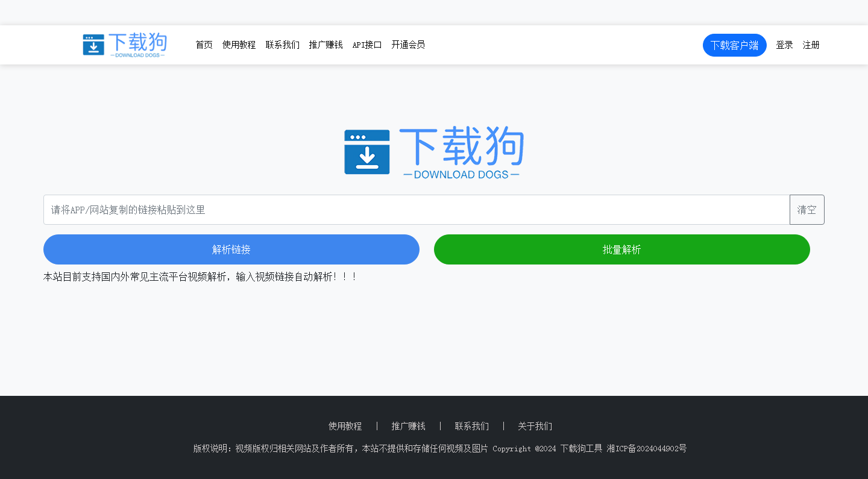868x479 pixels.
Task: Select 联系我们 in the navigation bar
Action: (x=283, y=45)
